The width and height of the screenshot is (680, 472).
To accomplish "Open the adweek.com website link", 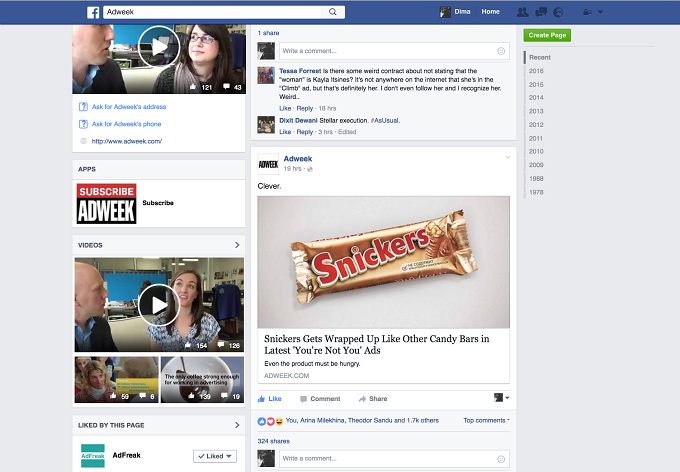I will (x=127, y=141).
